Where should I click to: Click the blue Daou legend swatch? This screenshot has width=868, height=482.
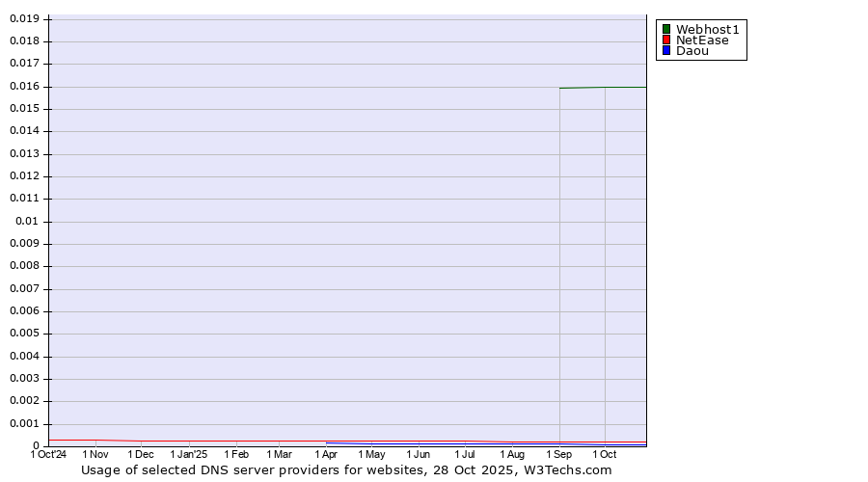(665, 51)
